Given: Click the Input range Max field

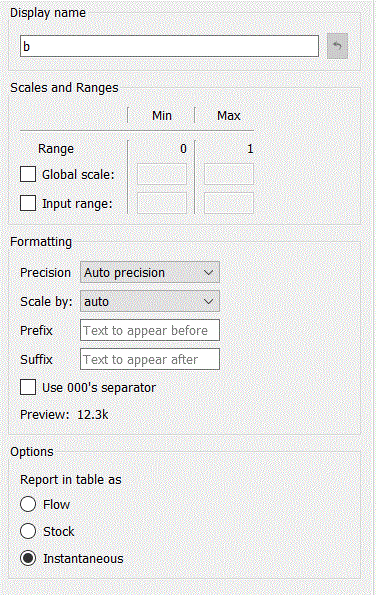Looking at the screenshot, I should tap(229, 203).
